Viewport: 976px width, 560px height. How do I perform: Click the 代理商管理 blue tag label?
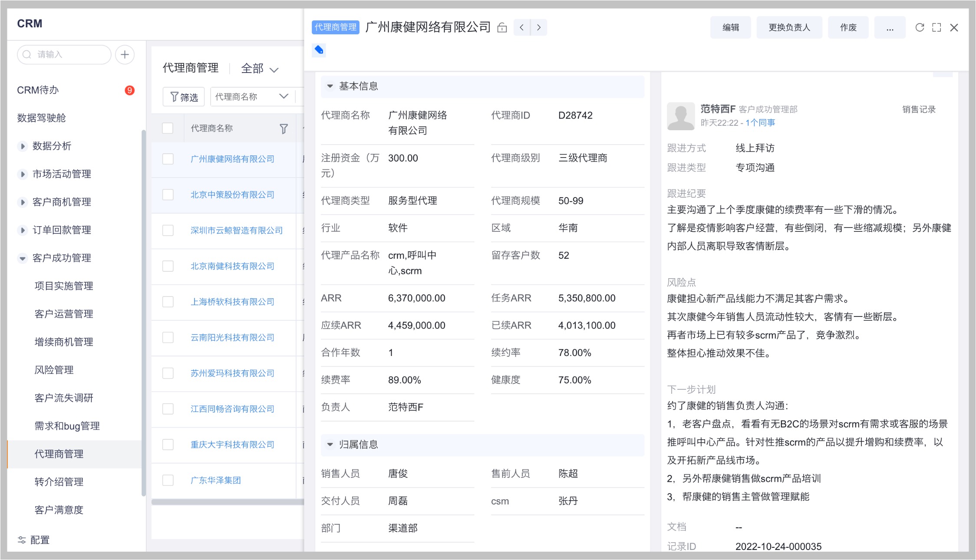336,27
